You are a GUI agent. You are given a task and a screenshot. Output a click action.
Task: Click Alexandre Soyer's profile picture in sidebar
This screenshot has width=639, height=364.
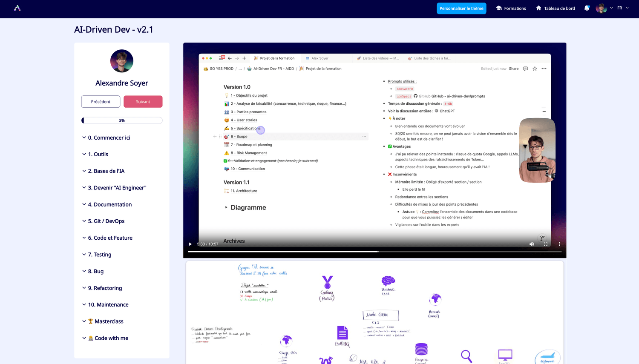122,61
